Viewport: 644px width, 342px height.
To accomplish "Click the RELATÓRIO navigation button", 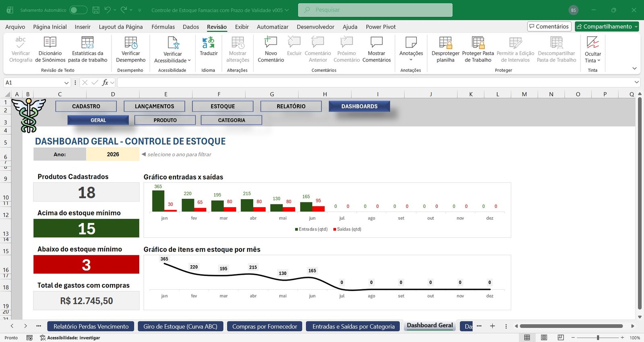I will [x=291, y=106].
